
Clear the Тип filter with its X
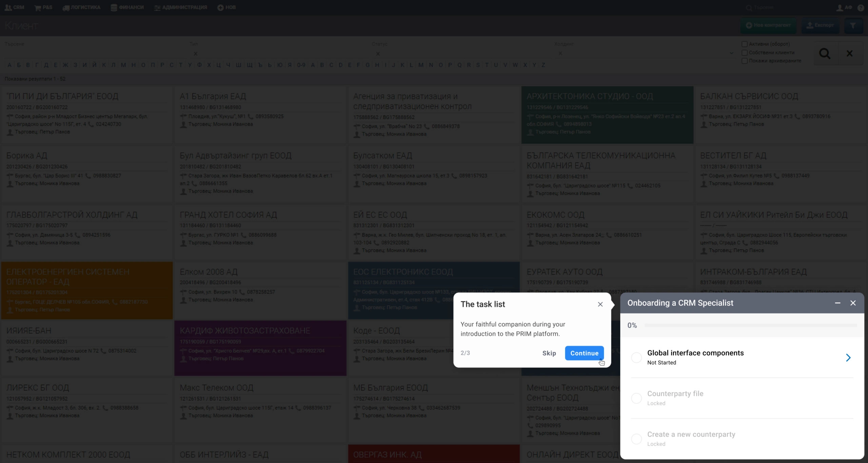[195, 54]
